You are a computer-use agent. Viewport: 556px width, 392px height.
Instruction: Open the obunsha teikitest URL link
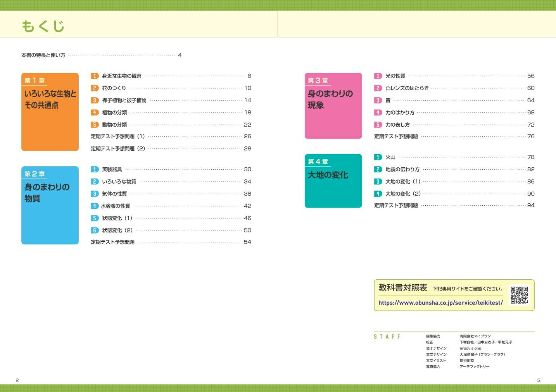440,303
